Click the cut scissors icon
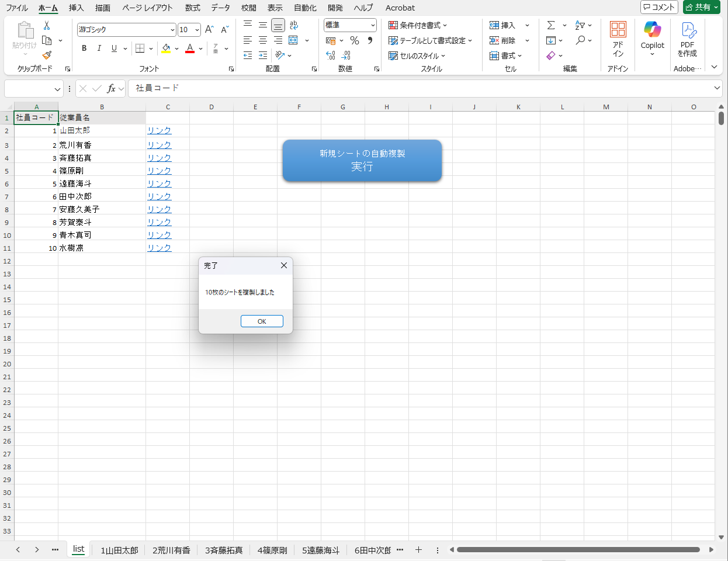The image size is (728, 561). pyautogui.click(x=47, y=26)
